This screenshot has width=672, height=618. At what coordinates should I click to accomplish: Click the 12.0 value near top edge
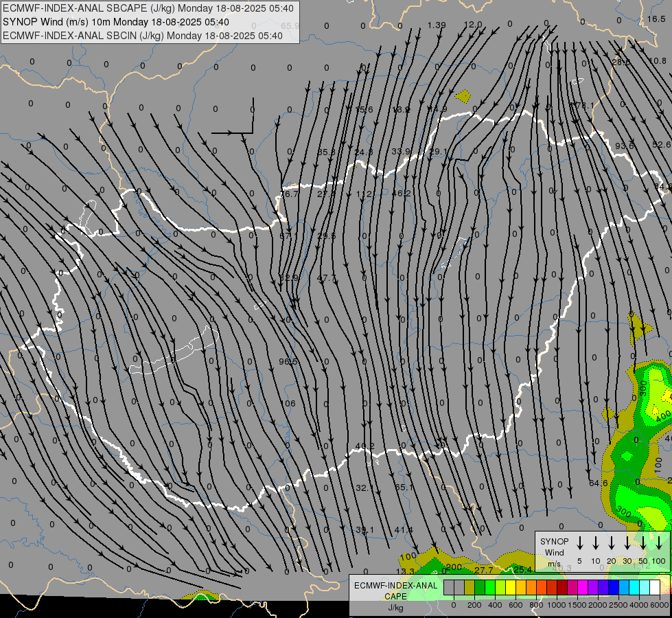pos(473,25)
